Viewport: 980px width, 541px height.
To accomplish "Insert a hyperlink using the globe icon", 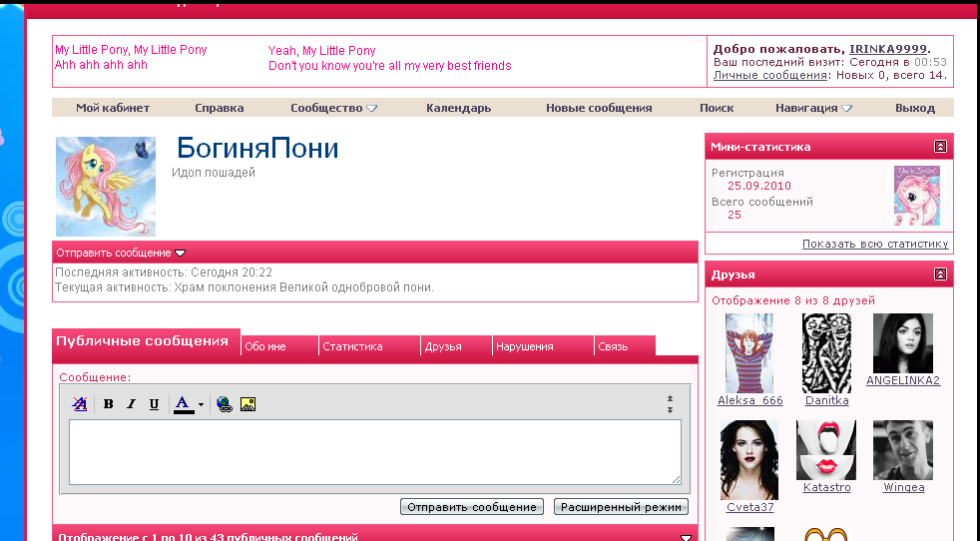I will tap(225, 404).
